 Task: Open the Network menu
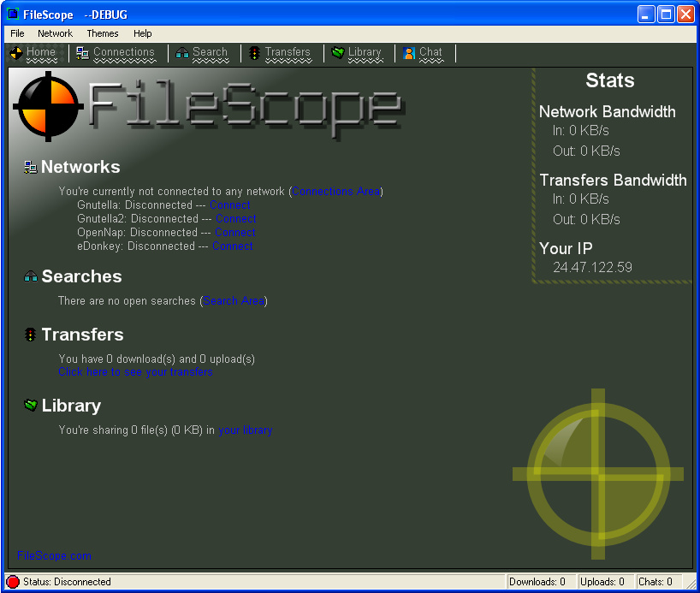click(55, 33)
